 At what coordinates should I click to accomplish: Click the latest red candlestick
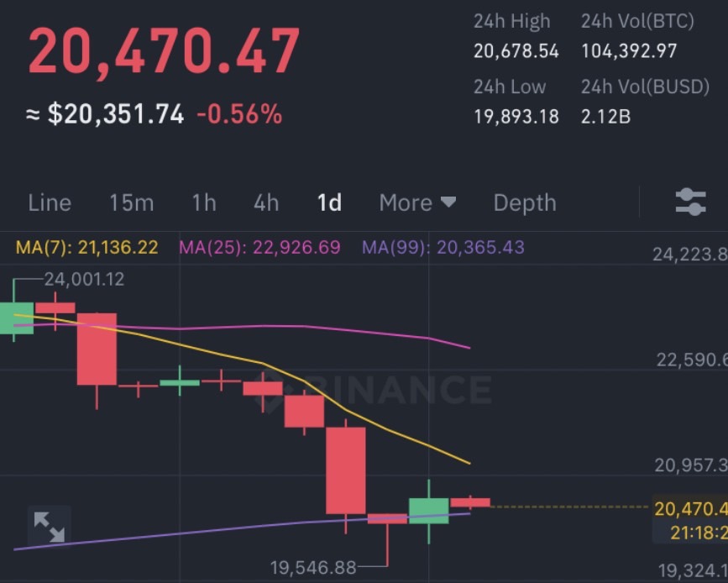470,502
